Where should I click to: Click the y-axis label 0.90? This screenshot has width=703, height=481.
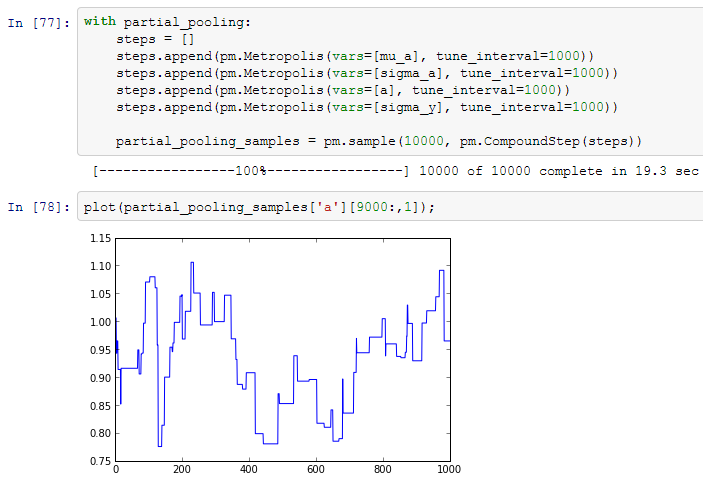[x=100, y=378]
